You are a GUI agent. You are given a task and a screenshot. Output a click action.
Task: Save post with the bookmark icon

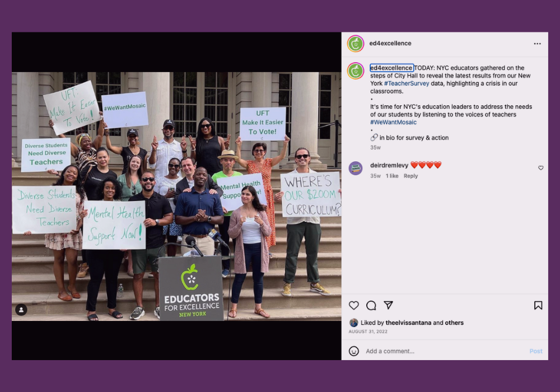coord(538,305)
